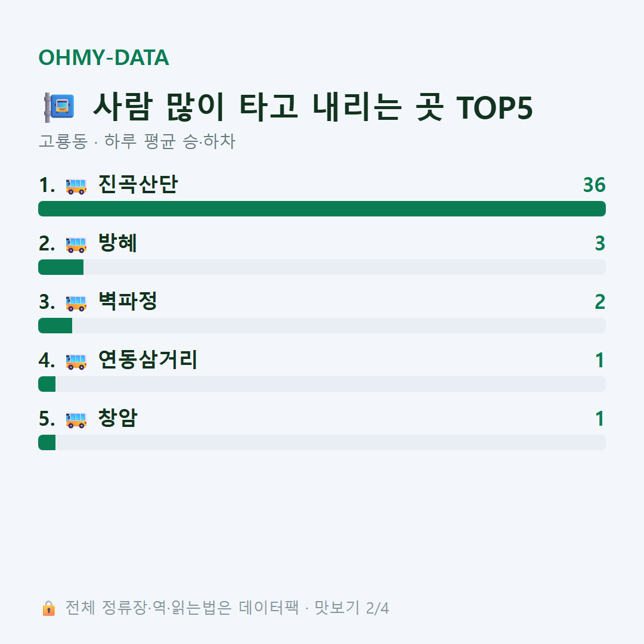Click the bus stop sign icon in the title

tap(59, 107)
